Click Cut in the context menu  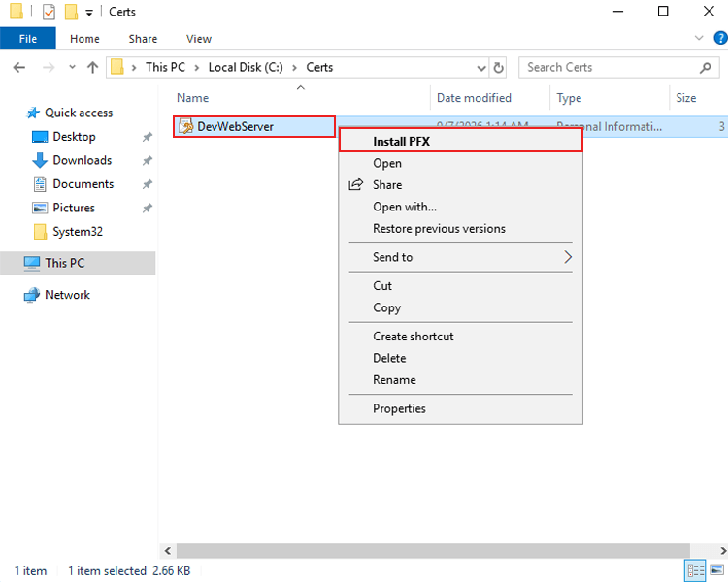(x=460, y=285)
